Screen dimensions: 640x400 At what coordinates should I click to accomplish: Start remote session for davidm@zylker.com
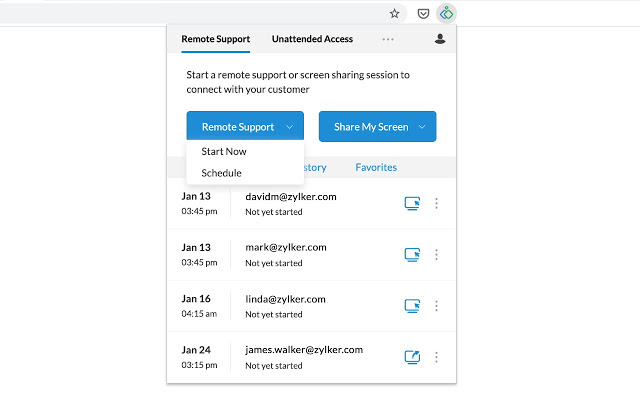412,203
